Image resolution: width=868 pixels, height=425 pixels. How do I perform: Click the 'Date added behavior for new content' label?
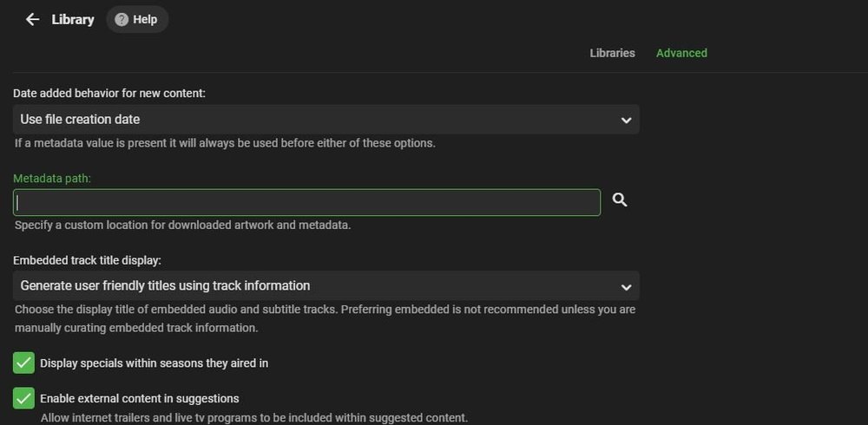pos(109,93)
